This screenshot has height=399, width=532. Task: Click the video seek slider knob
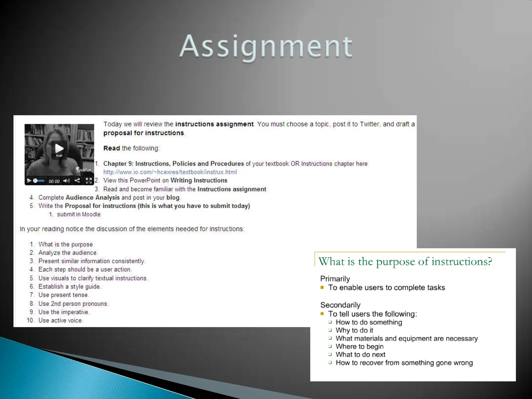click(35, 181)
